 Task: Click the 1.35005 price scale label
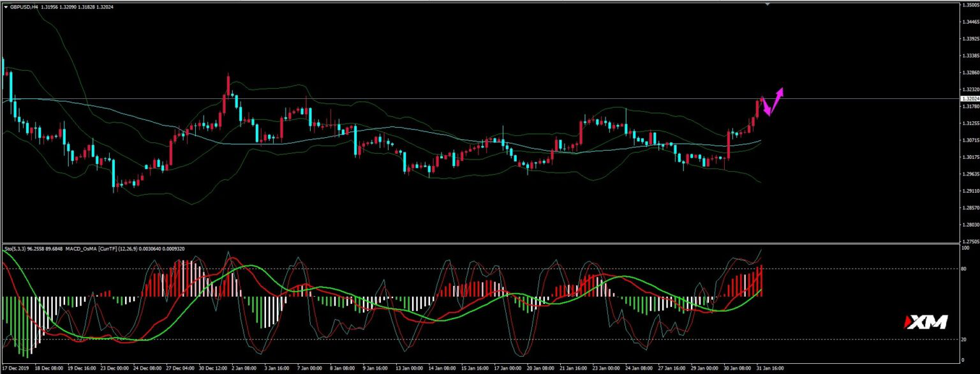970,5
